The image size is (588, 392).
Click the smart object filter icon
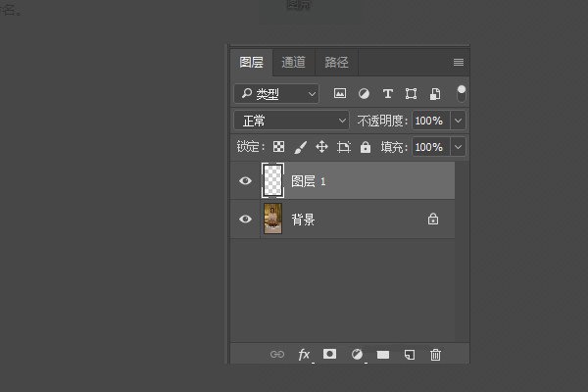435,94
